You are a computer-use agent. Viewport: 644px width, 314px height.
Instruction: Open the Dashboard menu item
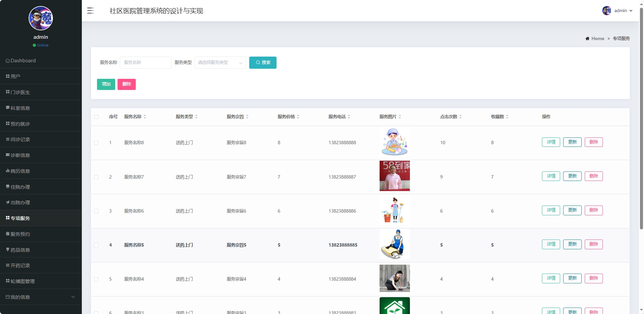coord(41,61)
